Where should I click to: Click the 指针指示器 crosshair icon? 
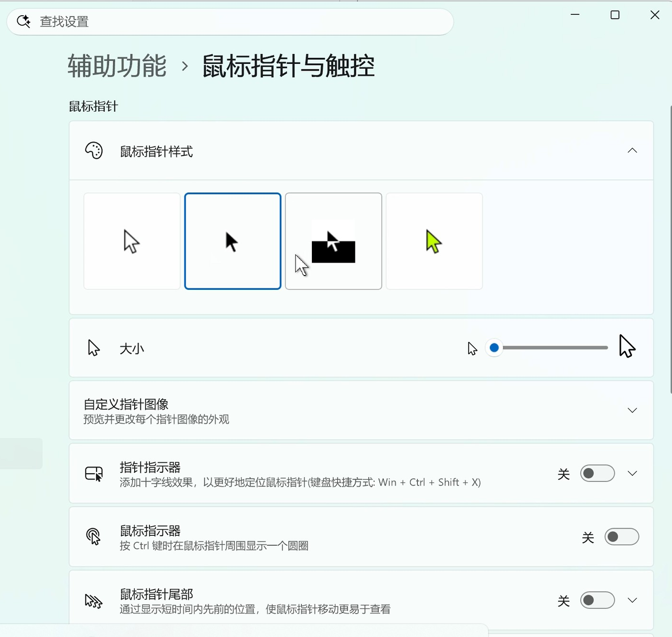[x=94, y=474]
